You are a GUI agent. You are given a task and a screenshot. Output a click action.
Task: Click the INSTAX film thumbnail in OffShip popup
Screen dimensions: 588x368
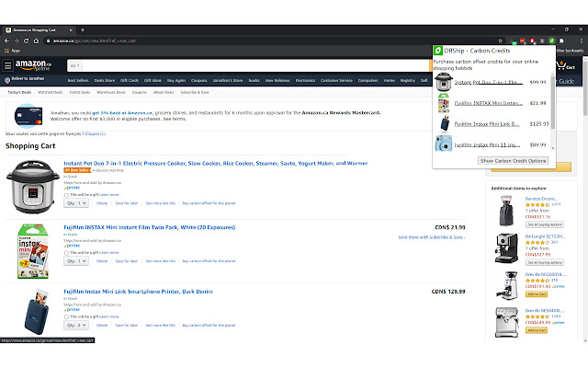pyautogui.click(x=443, y=103)
